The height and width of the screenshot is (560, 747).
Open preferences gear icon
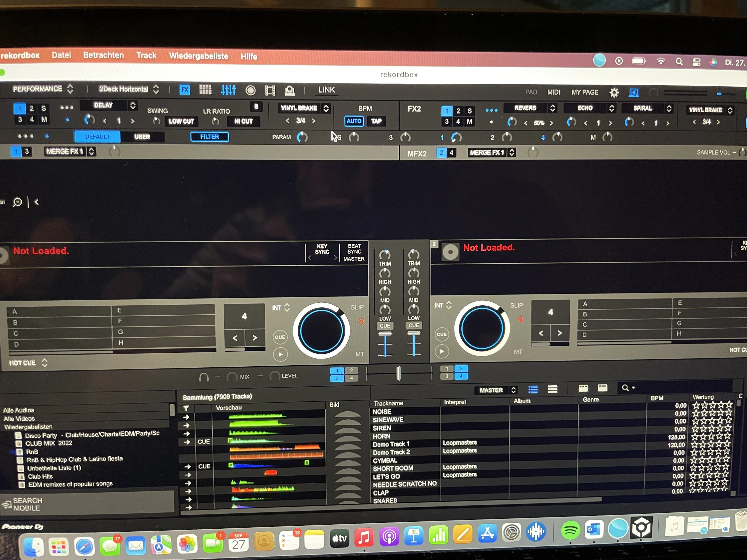614,93
